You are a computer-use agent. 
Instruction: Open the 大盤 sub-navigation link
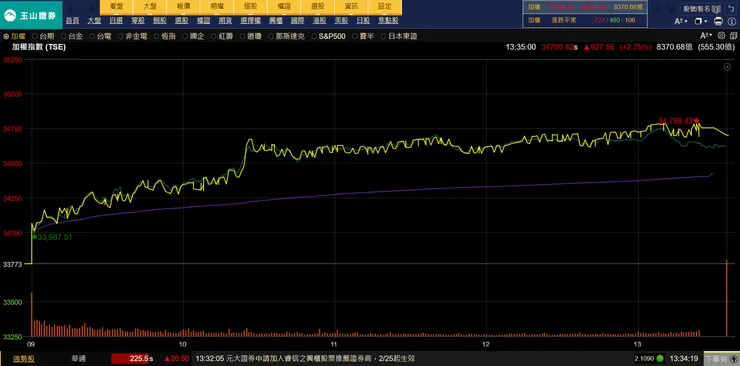coord(94,21)
